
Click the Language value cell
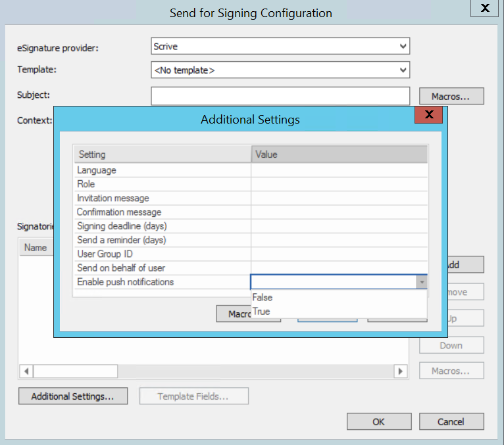(340, 170)
